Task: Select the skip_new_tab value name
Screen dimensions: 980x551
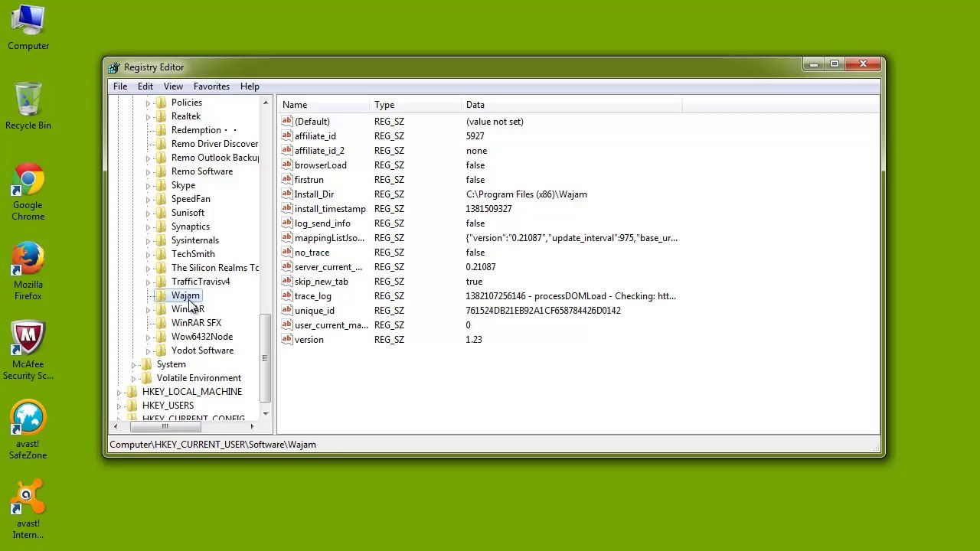Action: [322, 282]
